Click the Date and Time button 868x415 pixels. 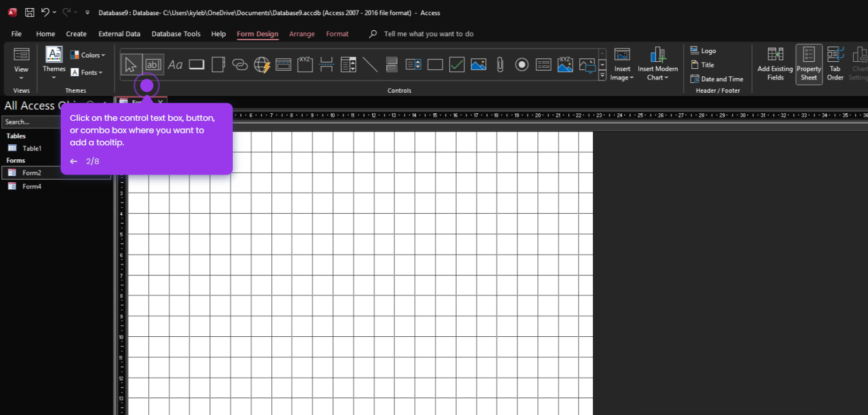(716, 79)
